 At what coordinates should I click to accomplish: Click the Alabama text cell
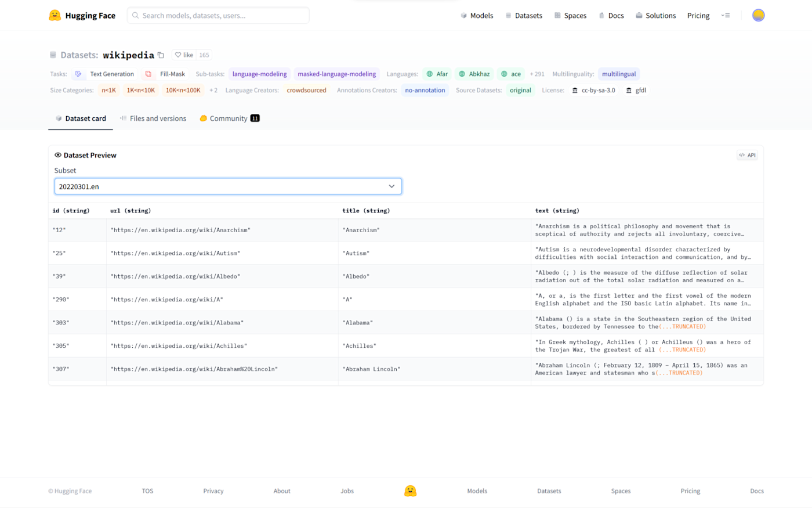pyautogui.click(x=647, y=323)
